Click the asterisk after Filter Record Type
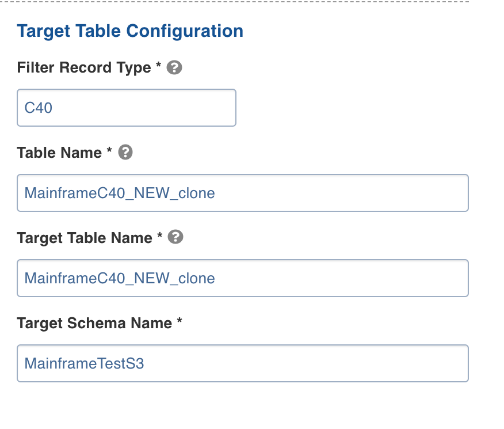Viewport: 504px width, 429px height. point(158,67)
